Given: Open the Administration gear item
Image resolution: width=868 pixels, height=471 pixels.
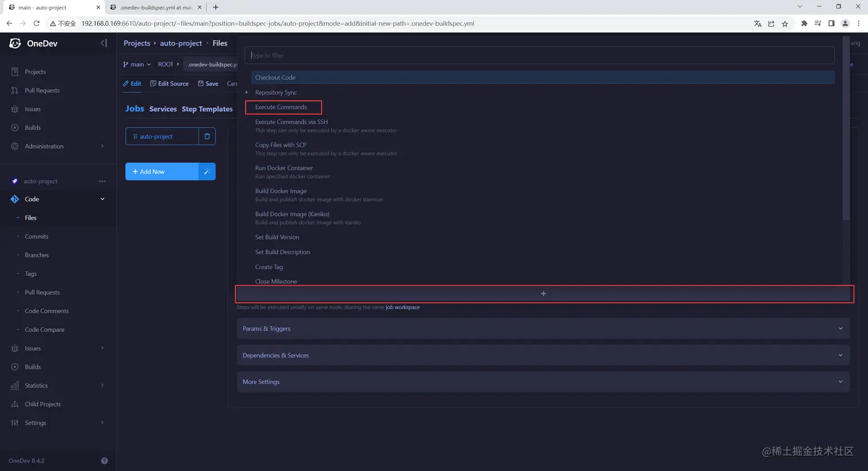Looking at the screenshot, I should [14, 146].
